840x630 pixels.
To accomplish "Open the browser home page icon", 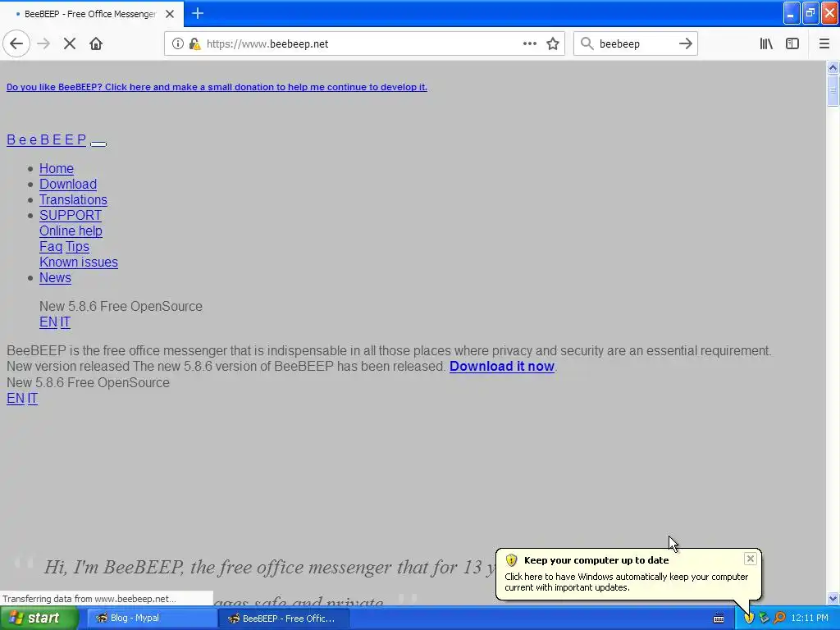I will coord(96,44).
